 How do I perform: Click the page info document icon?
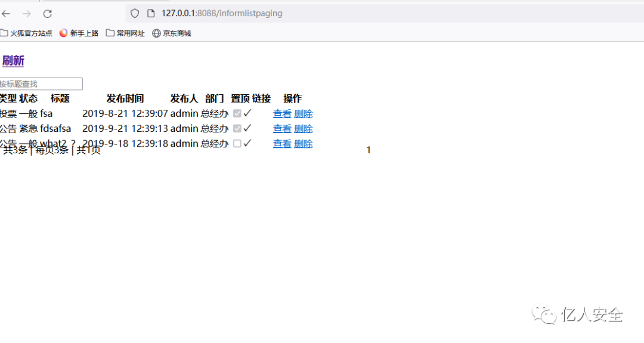[151, 13]
